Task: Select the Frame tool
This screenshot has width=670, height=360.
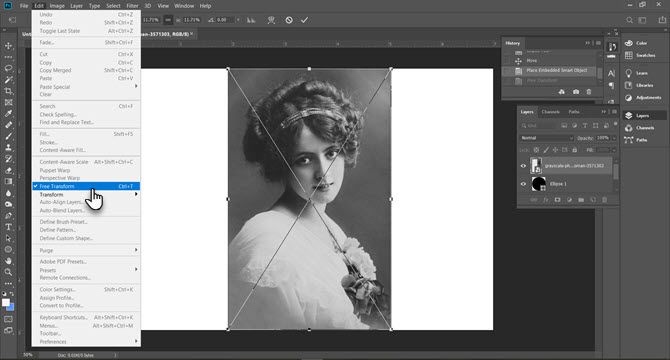Action: 8,102
